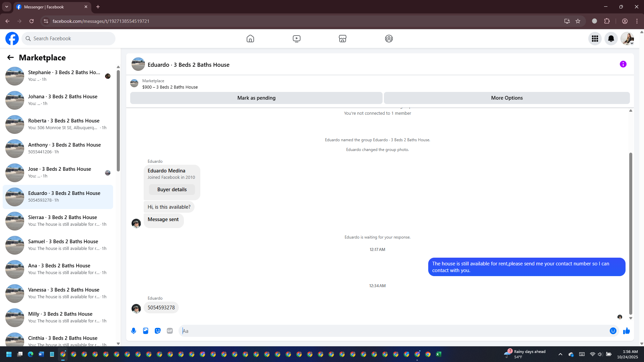The height and width of the screenshot is (362, 644).
Task: View Buyer details for Eduardo Medina
Action: pyautogui.click(x=172, y=190)
